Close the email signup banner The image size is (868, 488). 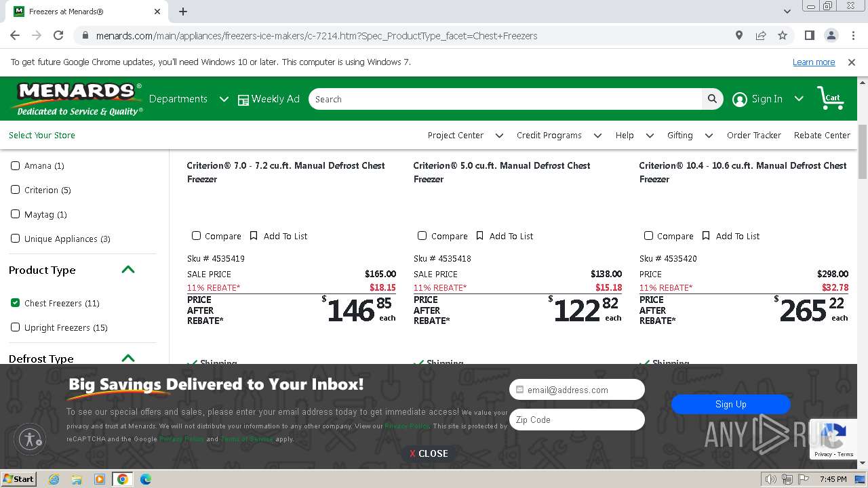coord(429,453)
